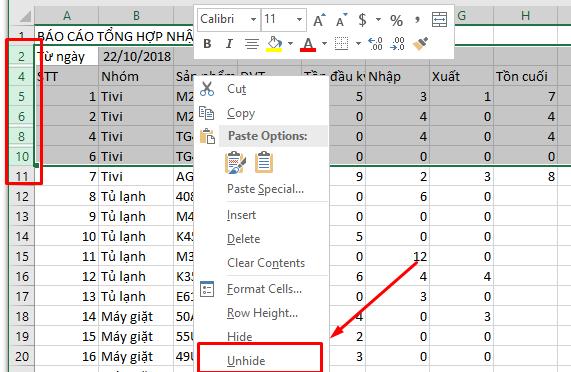571x372 pixels.
Task: Open the accounting format dropdown arrow
Action: point(378,20)
